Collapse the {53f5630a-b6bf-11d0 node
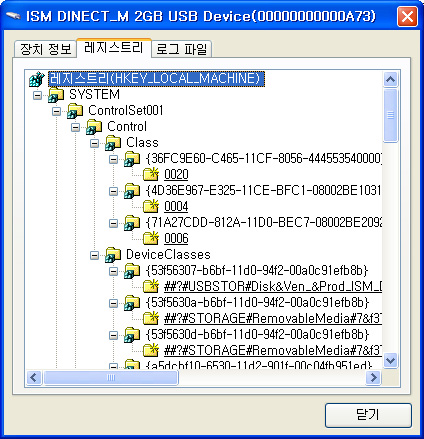This screenshot has width=424, height=439. tap(113, 303)
